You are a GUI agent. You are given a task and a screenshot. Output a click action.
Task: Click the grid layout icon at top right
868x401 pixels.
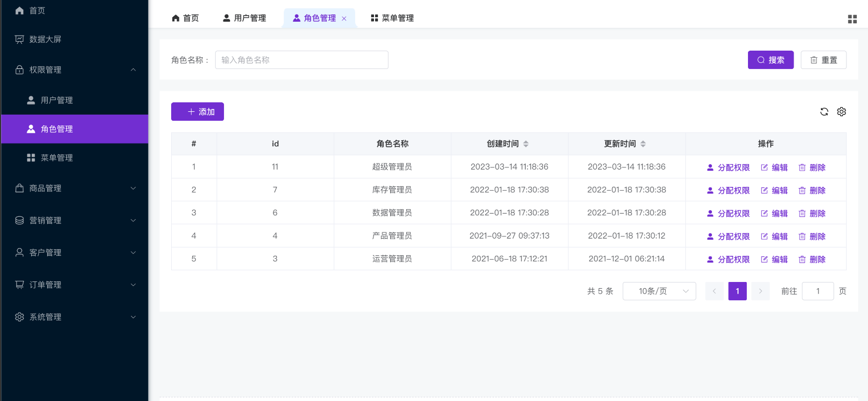[852, 19]
